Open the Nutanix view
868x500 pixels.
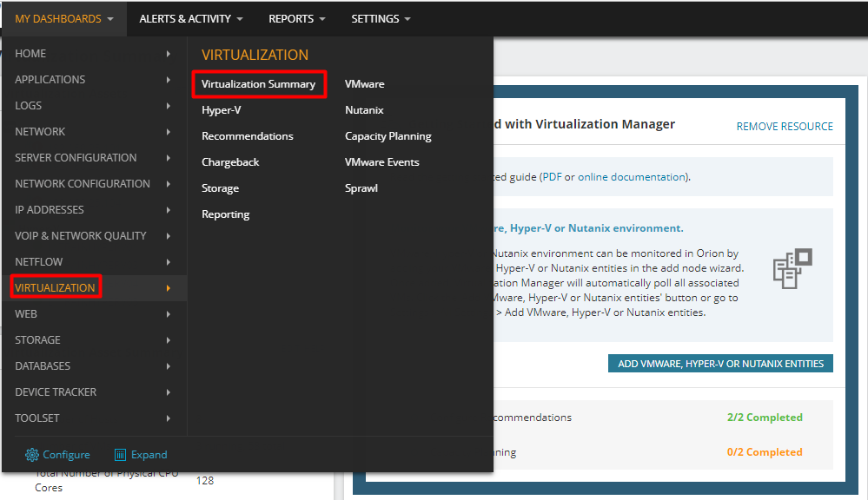point(364,110)
